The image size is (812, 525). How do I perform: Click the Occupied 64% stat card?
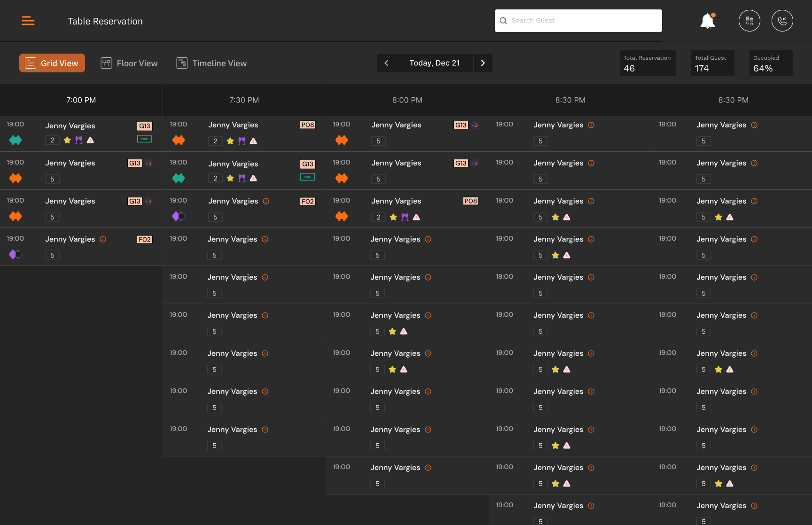pos(771,63)
